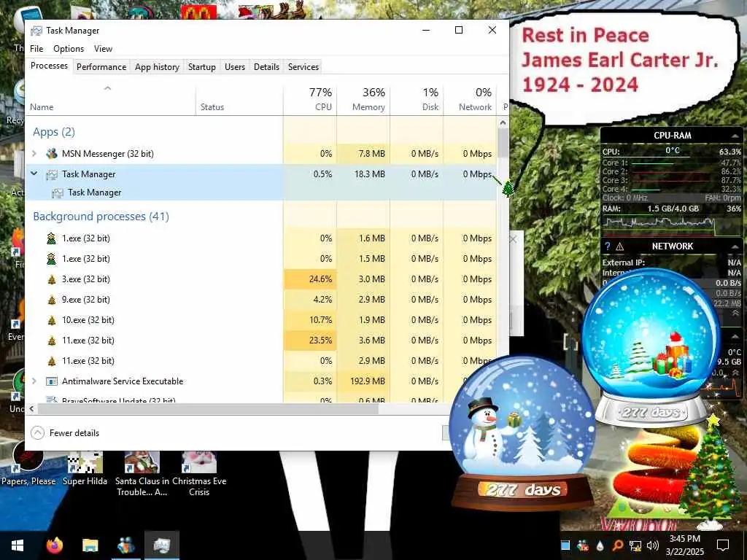The image size is (747, 560).
Task: Click the Network widget help question mark
Action: tap(607, 246)
